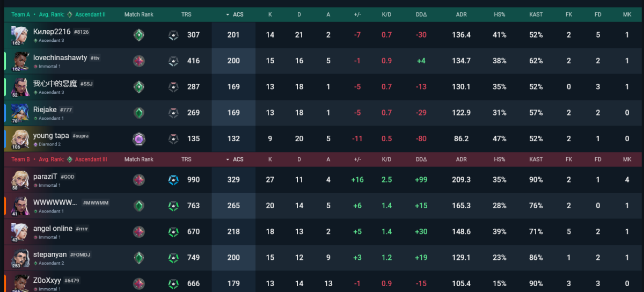Click paraziT's blue TRS badge icon
The width and height of the screenshot is (644, 292).
pos(173,180)
